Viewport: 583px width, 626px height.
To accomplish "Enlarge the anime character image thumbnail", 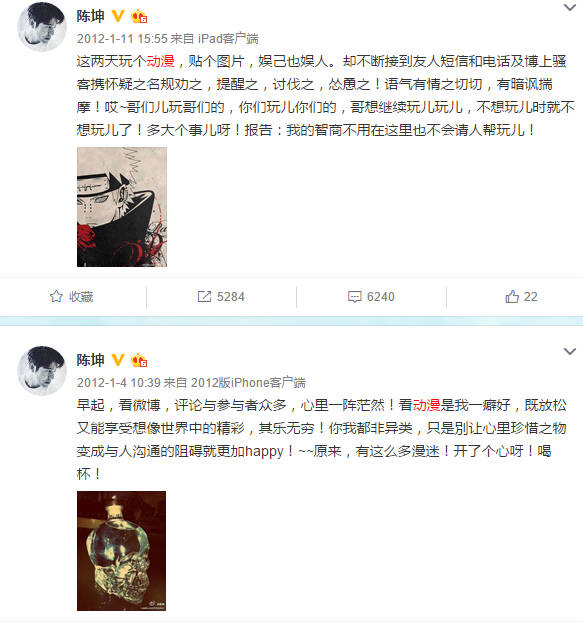I will [x=122, y=207].
